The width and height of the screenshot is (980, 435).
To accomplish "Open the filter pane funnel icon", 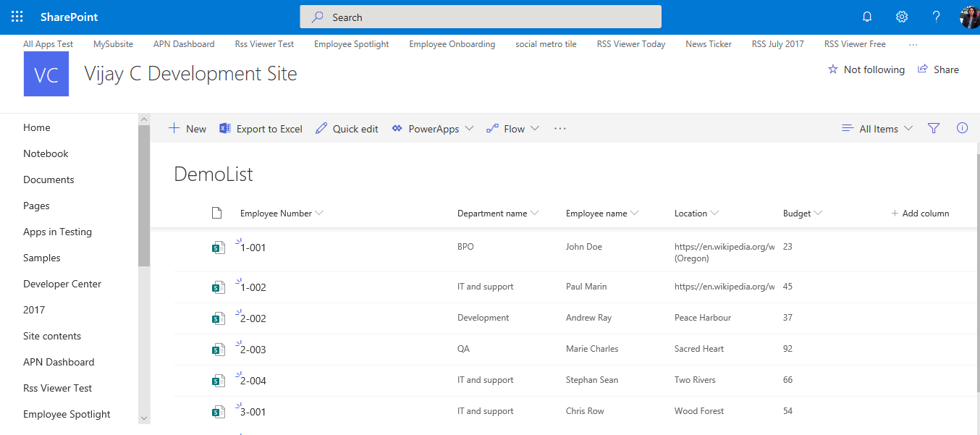I will coord(934,128).
